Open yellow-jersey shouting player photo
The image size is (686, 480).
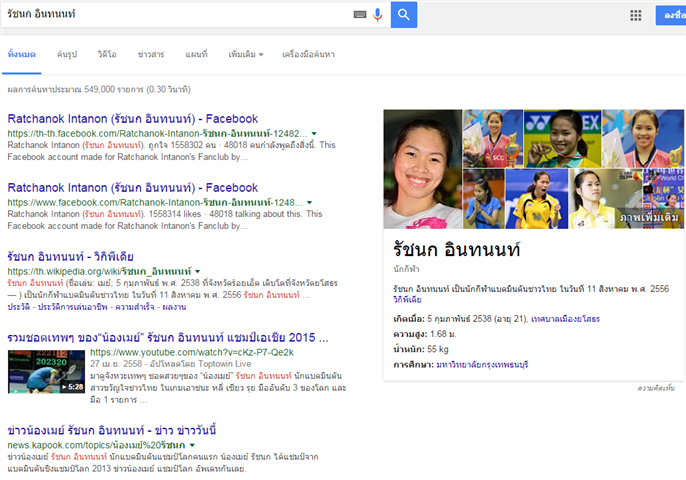pos(537,199)
